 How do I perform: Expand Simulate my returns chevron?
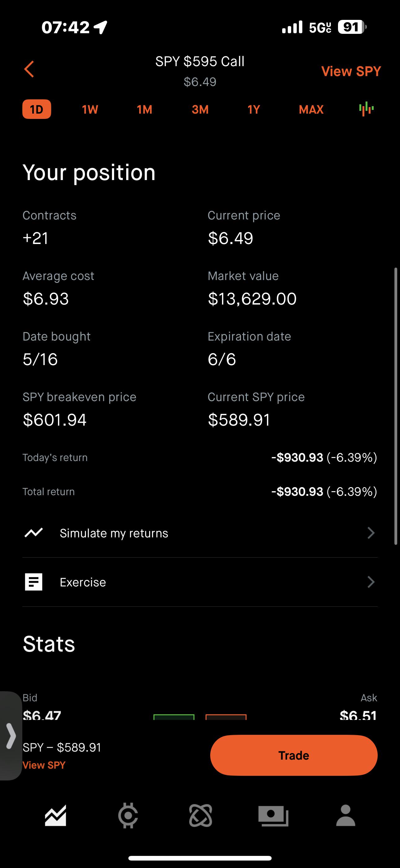pos(371,533)
